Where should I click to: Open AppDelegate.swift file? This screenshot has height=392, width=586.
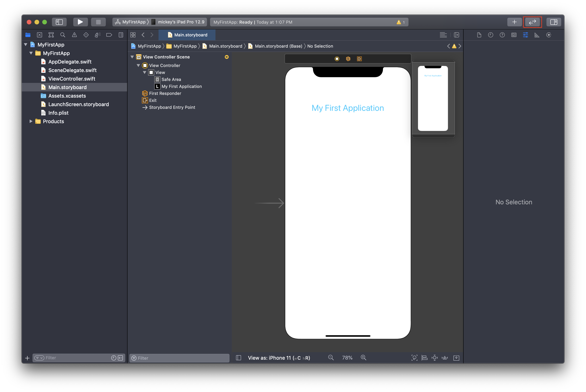[70, 62]
